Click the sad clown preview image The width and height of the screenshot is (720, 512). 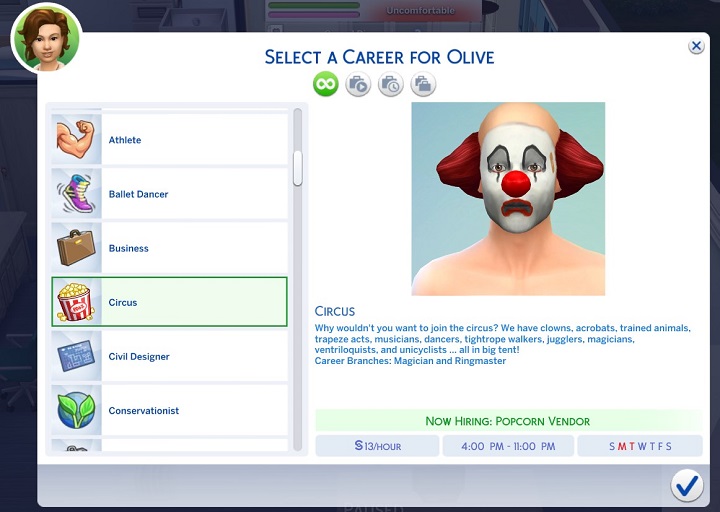coord(508,198)
